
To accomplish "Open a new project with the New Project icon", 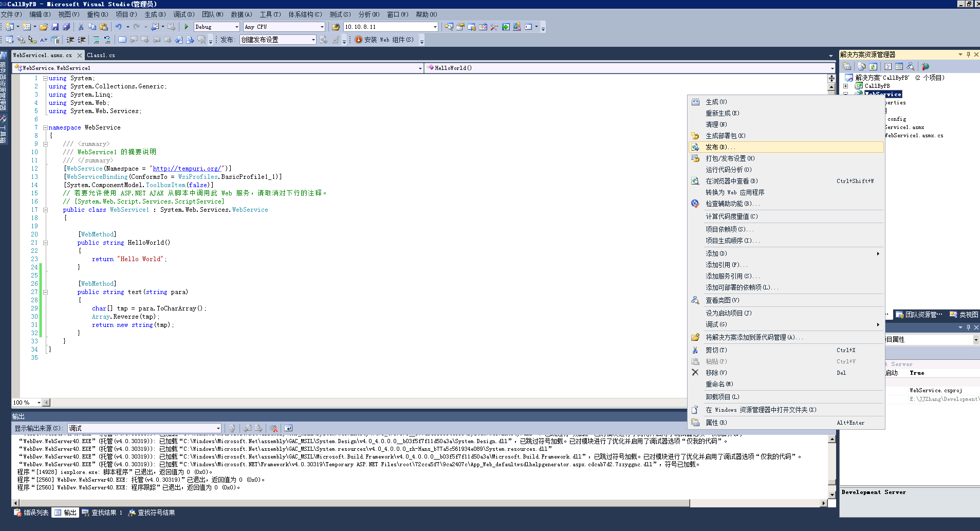I will (x=10, y=27).
